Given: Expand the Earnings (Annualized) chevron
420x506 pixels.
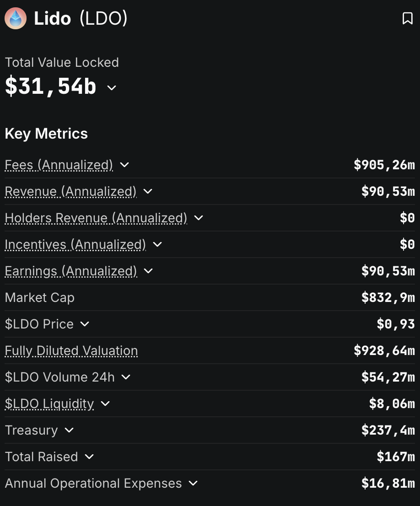Looking at the screenshot, I should 148,271.
